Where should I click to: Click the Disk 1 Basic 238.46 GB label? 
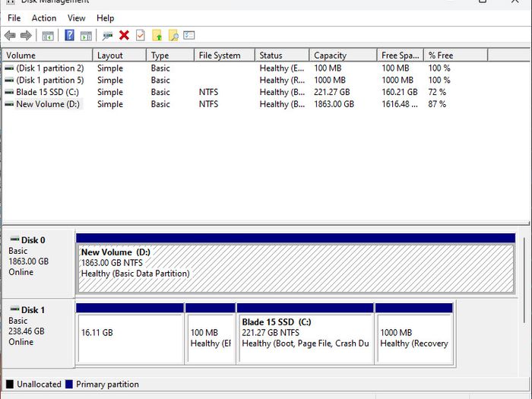(x=38, y=333)
